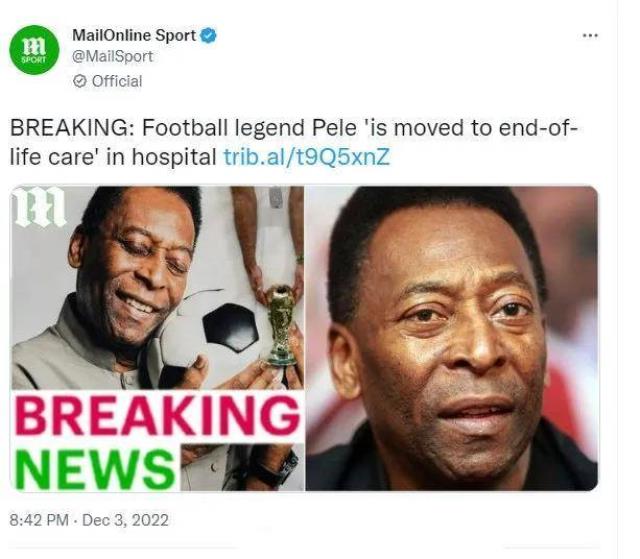Click the BREAKING NEWS banner graphic
The height and width of the screenshot is (559, 640).
(158, 441)
